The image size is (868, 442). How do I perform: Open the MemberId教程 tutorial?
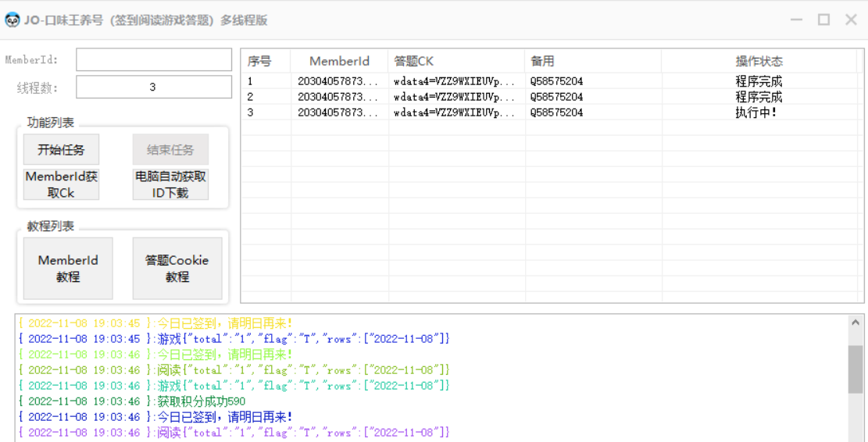click(68, 269)
